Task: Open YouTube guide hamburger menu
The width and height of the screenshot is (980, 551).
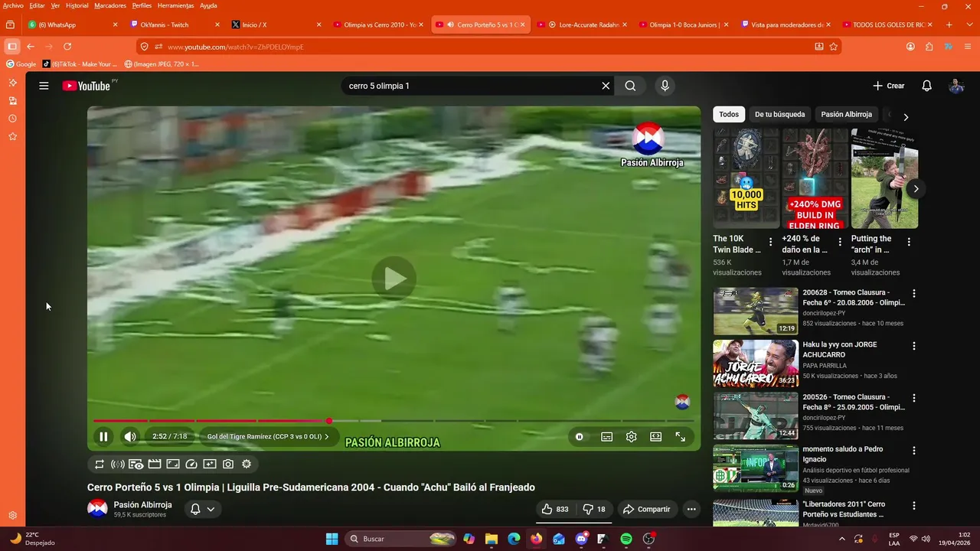Action: click(44, 86)
